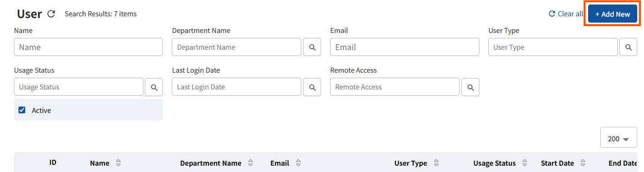Screen dimensions: 644x172
Task: Click the Clear all link
Action: click(x=566, y=14)
